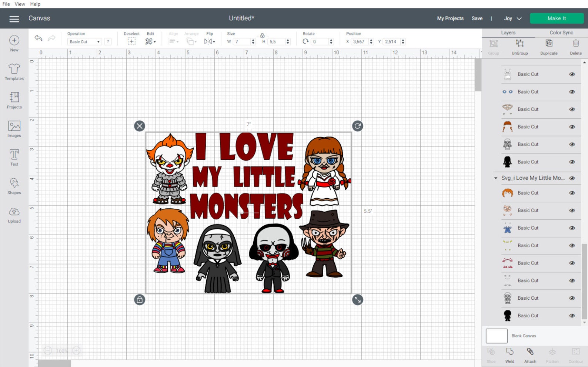Viewport: 588px width, 367px height.
Task: Open the File menu
Action: [x=6, y=4]
